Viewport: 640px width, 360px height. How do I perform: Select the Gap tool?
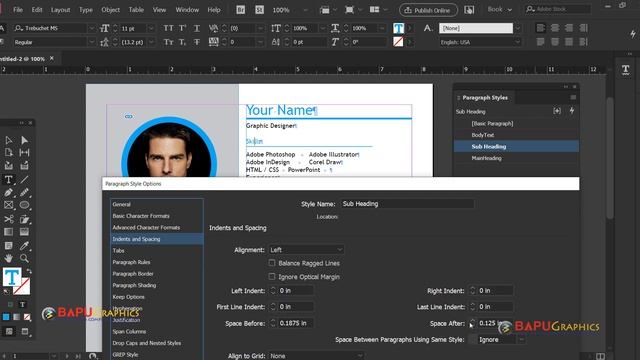click(x=24, y=153)
